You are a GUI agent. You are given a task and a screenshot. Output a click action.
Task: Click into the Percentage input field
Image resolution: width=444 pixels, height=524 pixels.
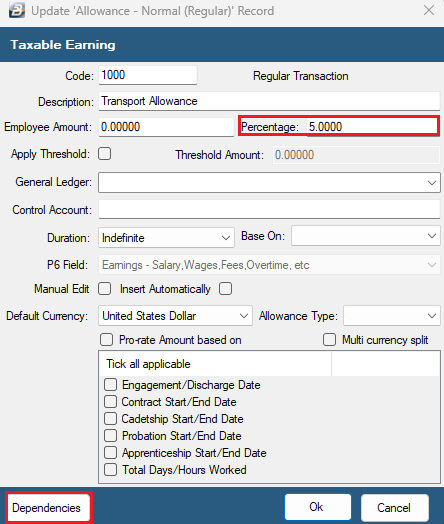[371, 127]
